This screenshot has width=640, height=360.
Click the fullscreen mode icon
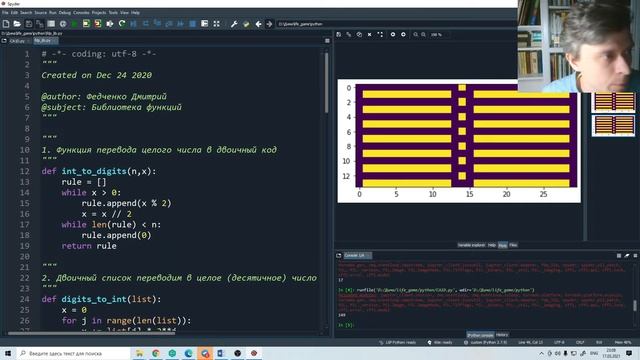pyautogui.click(x=216, y=24)
